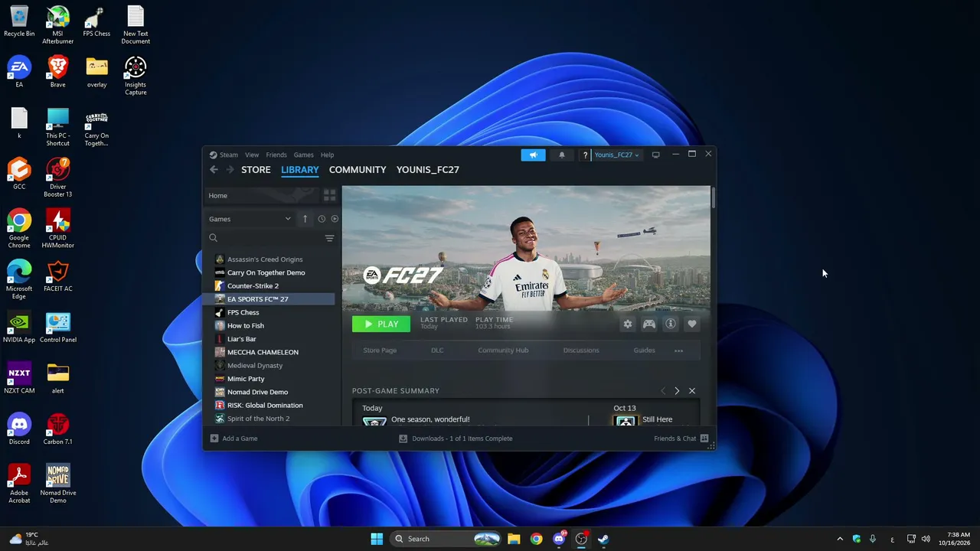Launch FC 27 with the PLAY button
The height and width of the screenshot is (551, 980).
[x=381, y=324]
